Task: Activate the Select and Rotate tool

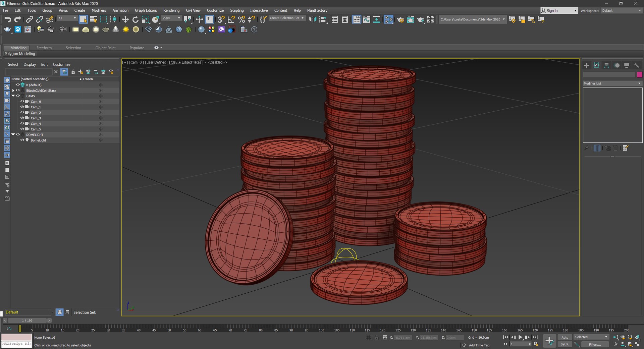Action: [x=135, y=19]
